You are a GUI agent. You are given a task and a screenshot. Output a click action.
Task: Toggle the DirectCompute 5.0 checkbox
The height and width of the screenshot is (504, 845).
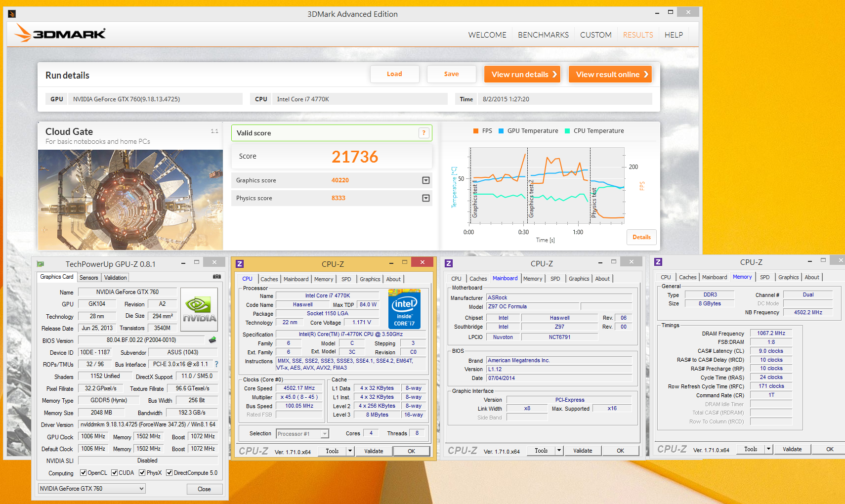pyautogui.click(x=169, y=473)
